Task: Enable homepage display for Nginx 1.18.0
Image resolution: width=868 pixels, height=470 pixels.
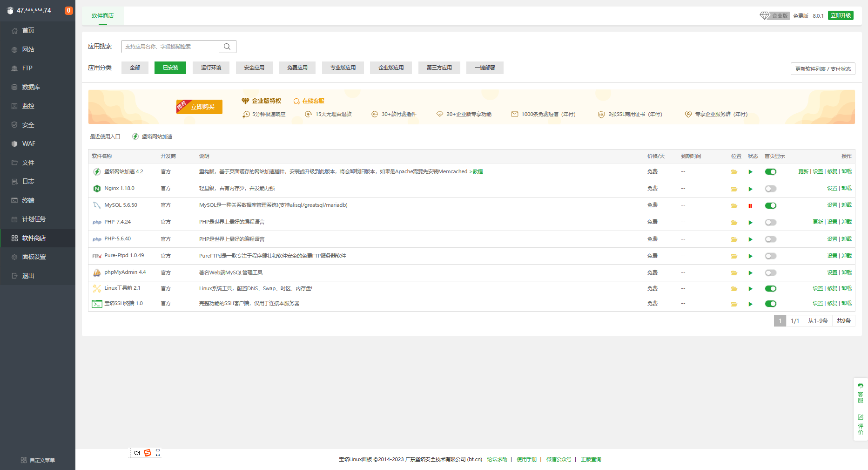Action: pyautogui.click(x=771, y=189)
